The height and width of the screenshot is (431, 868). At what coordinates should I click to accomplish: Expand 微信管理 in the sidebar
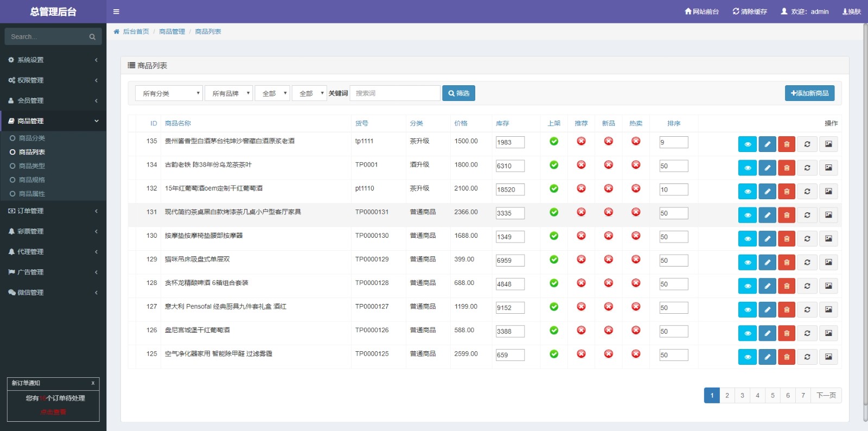click(53, 293)
